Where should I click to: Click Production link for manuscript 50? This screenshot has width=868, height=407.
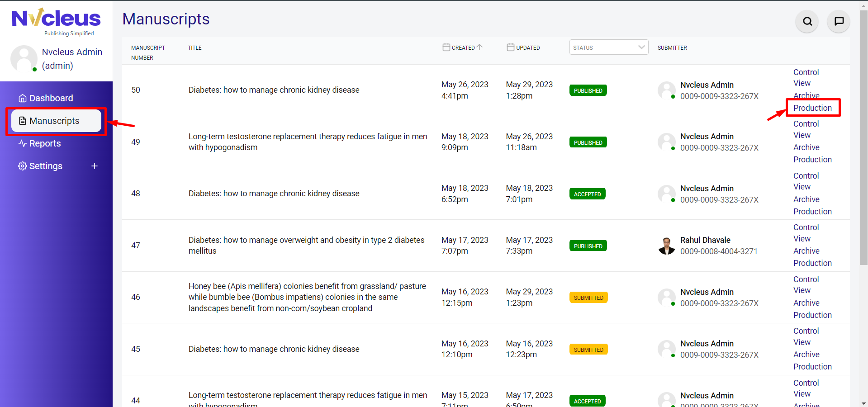(x=812, y=108)
